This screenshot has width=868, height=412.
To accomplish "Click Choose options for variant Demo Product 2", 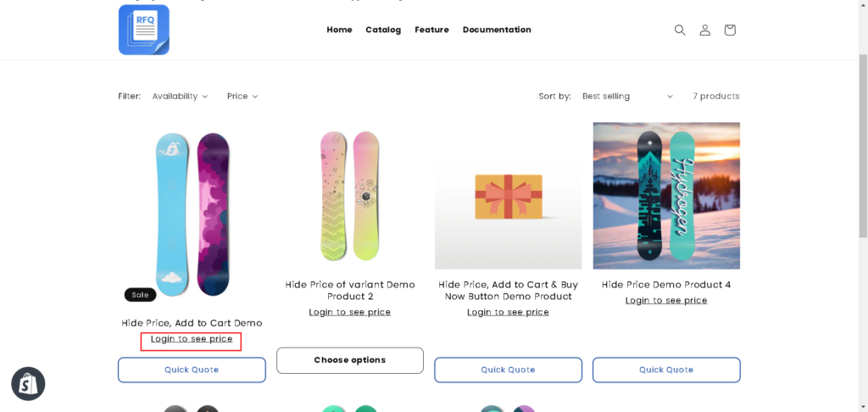I will tap(350, 360).
